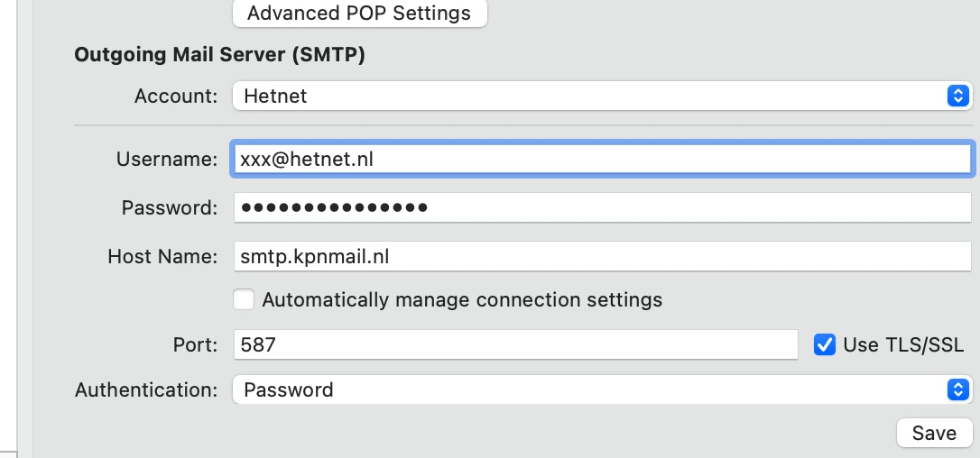
Task: Click the "Port:" label
Action: pos(195,344)
